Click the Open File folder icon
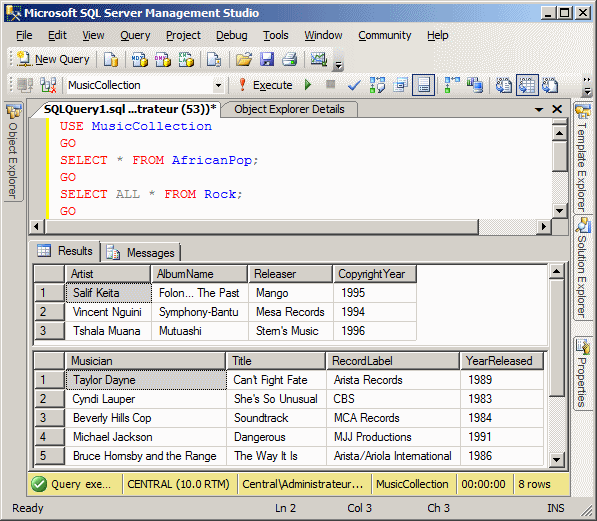 [244, 59]
